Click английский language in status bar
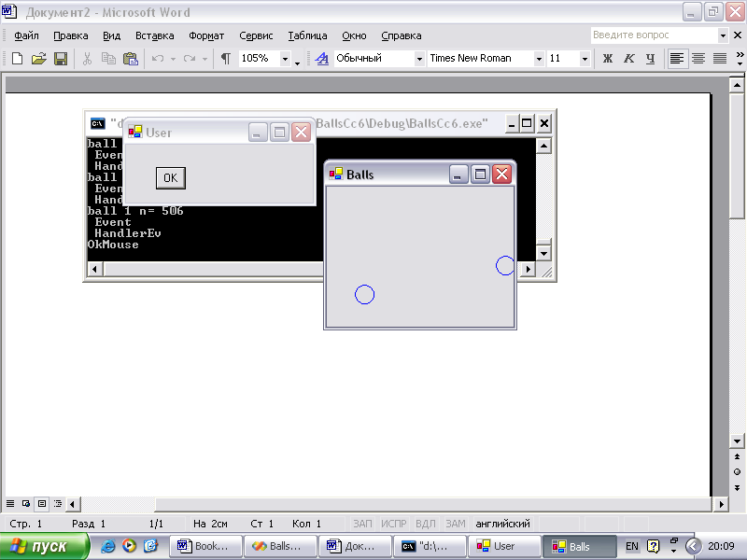747x560 pixels. click(x=502, y=524)
